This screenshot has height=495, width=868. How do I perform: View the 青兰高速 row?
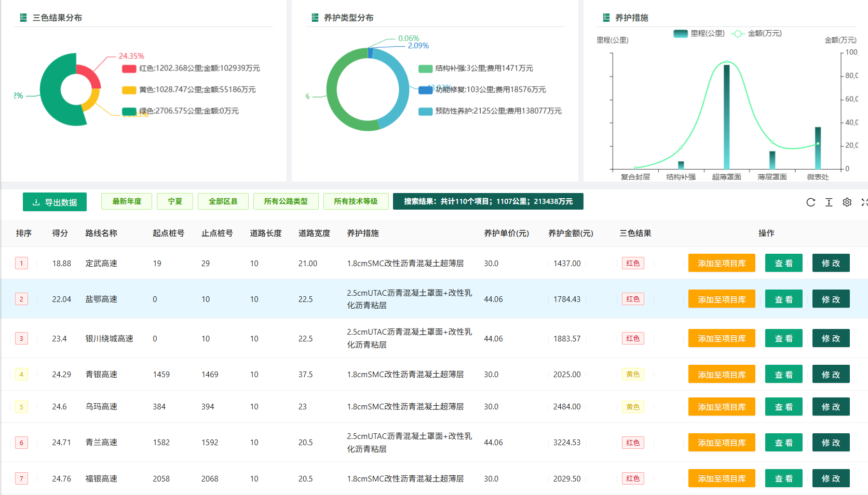click(x=784, y=443)
